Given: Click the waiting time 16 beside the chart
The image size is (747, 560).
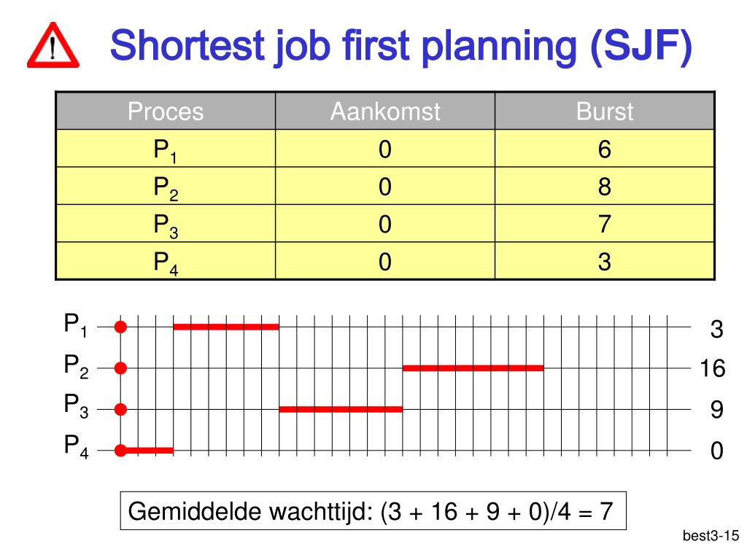Looking at the screenshot, I should (x=713, y=368).
